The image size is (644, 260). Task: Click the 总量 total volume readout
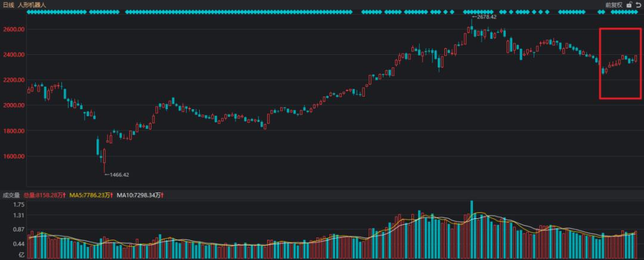coord(45,194)
